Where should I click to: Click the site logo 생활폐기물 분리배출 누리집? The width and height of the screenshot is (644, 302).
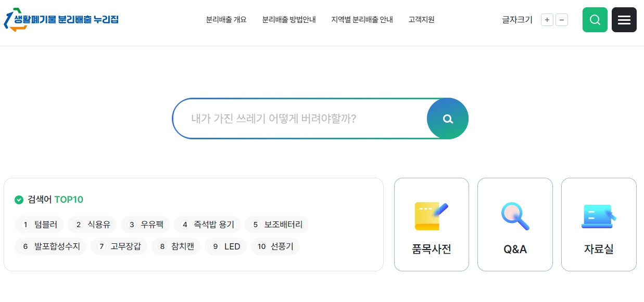61,20
